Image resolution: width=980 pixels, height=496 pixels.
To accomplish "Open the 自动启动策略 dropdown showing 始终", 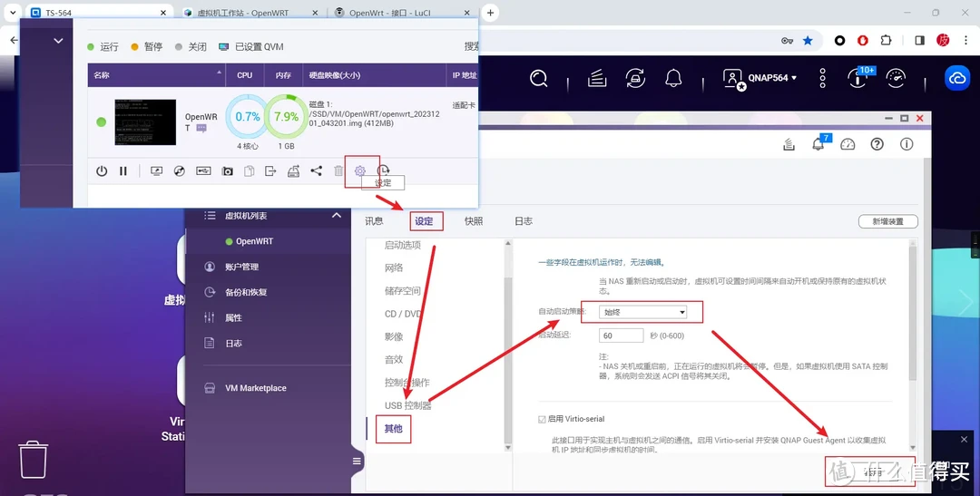I will click(642, 312).
